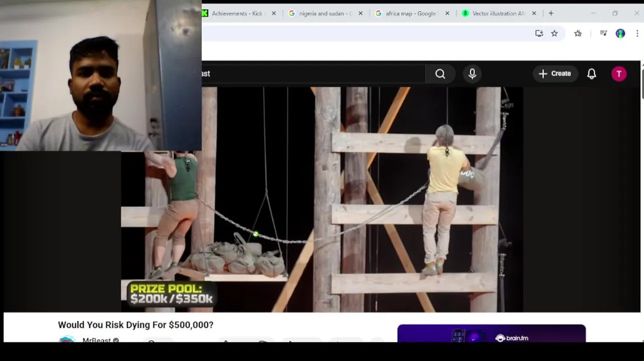Screen dimensions: 644x361
Task: Close the Vector illustration tab
Action: pyautogui.click(x=534, y=14)
